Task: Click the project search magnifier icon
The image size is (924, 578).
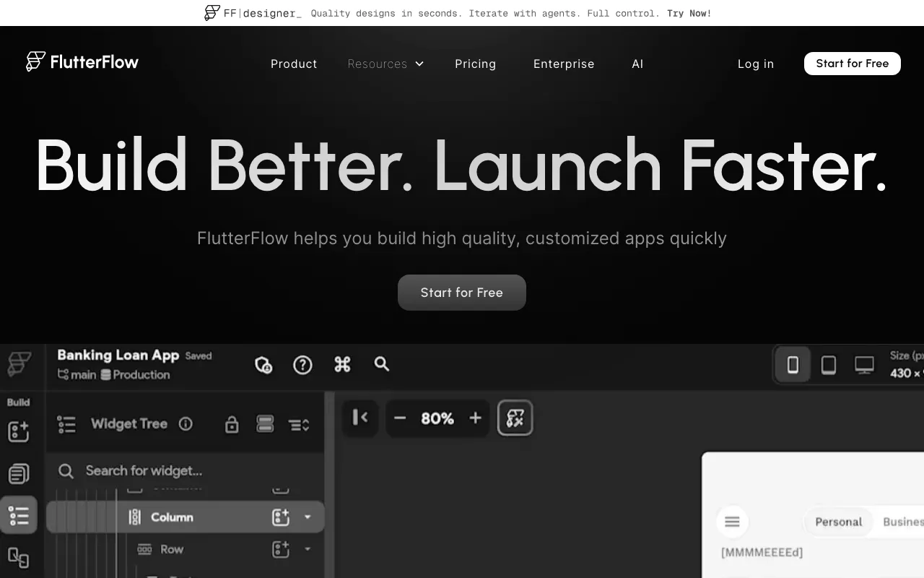Action: click(x=382, y=364)
